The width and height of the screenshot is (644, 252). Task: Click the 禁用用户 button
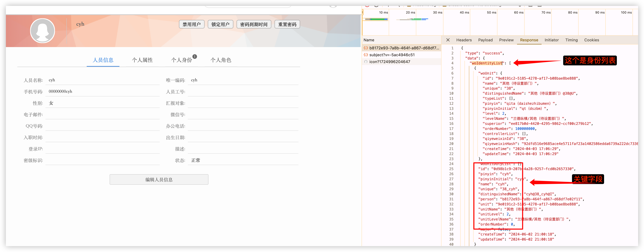[x=191, y=25]
